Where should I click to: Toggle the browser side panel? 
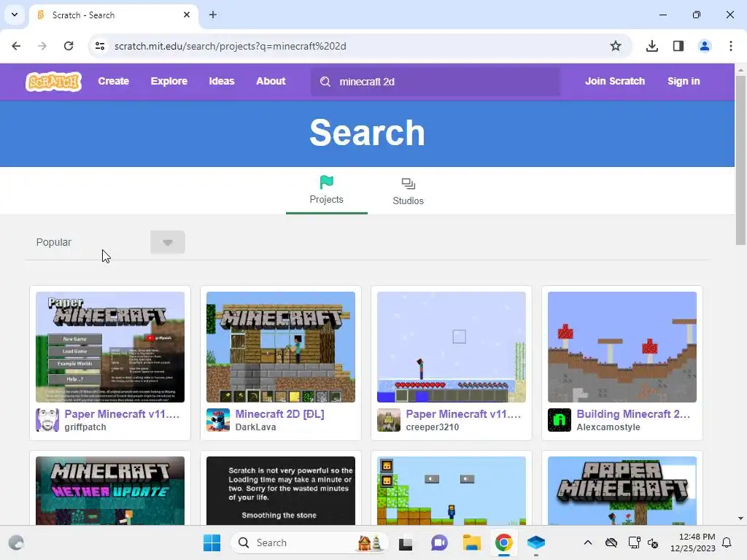coord(678,46)
